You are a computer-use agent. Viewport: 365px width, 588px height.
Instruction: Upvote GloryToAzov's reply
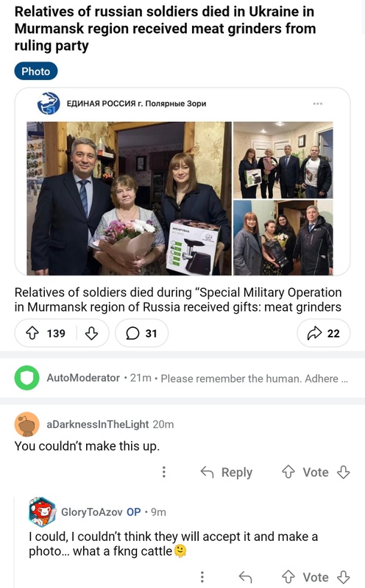(288, 577)
